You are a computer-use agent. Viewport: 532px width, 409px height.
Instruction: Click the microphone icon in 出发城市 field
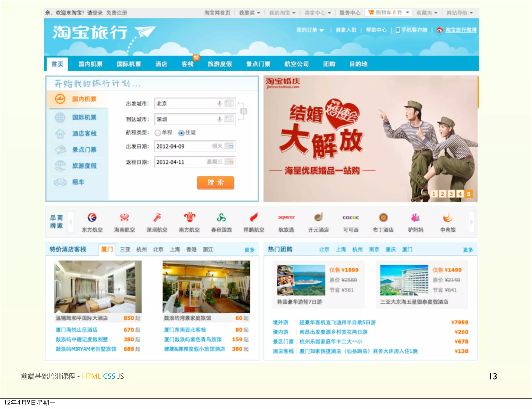(220, 104)
